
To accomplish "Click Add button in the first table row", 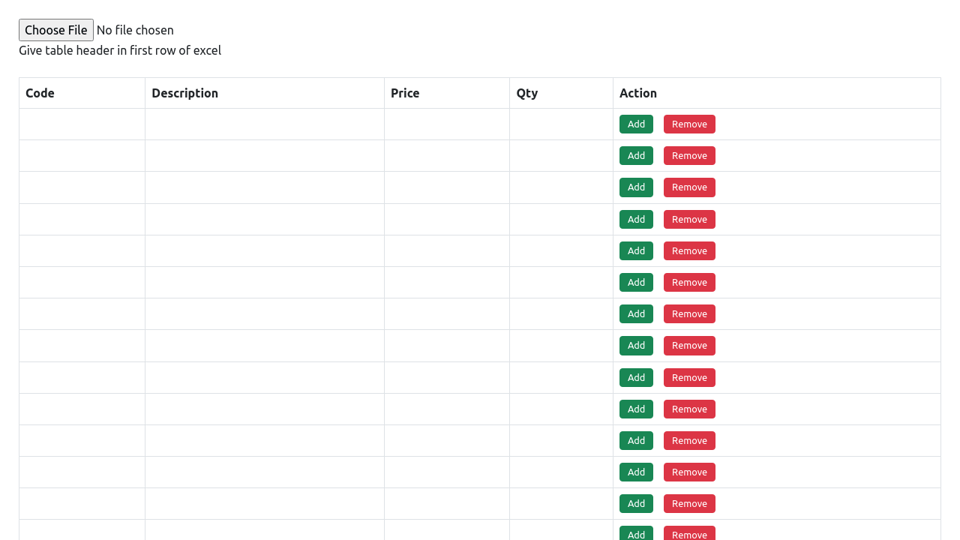I will [636, 124].
